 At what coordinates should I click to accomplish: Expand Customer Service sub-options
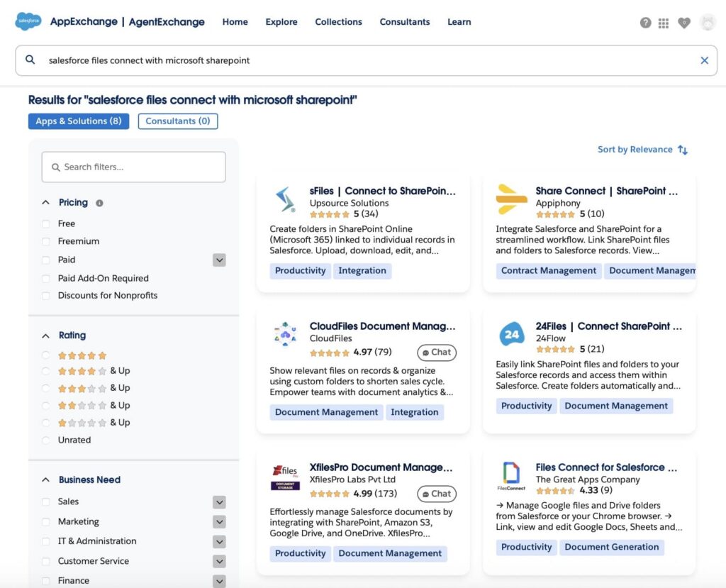pyautogui.click(x=220, y=561)
